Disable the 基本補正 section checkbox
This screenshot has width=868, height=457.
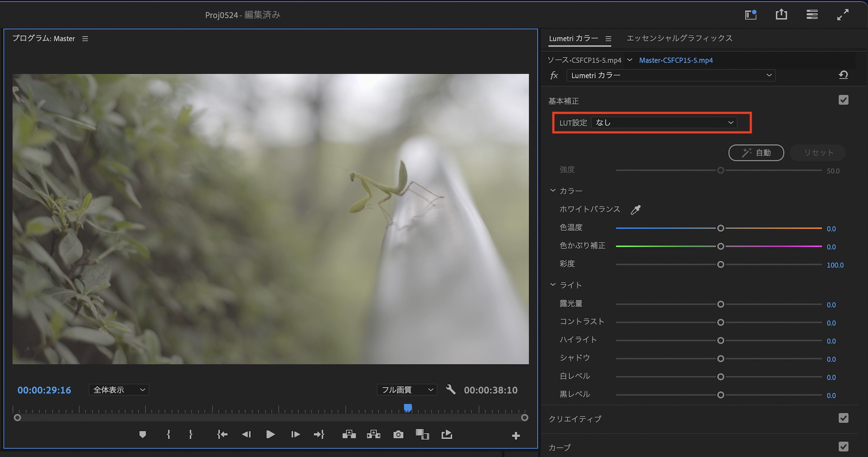(x=843, y=100)
